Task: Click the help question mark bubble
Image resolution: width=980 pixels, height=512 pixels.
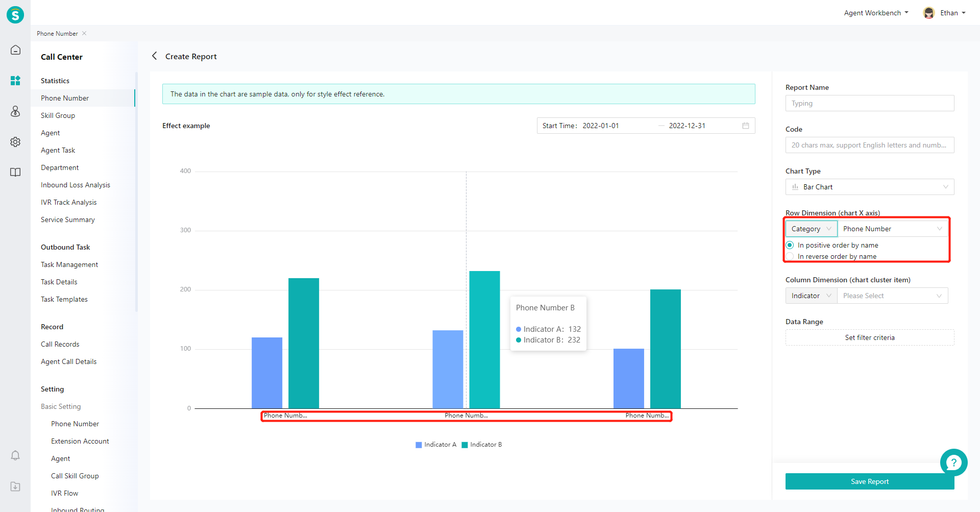Action: 953,462
